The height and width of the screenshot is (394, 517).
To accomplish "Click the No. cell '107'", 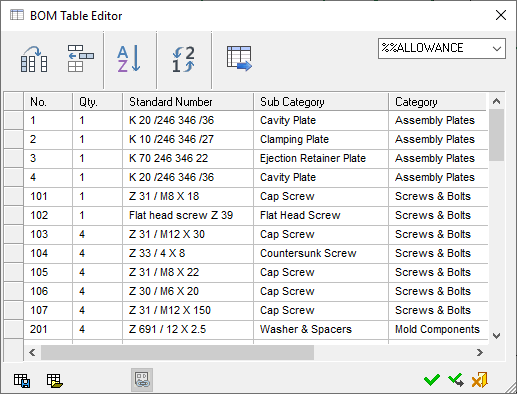I will click(48, 310).
